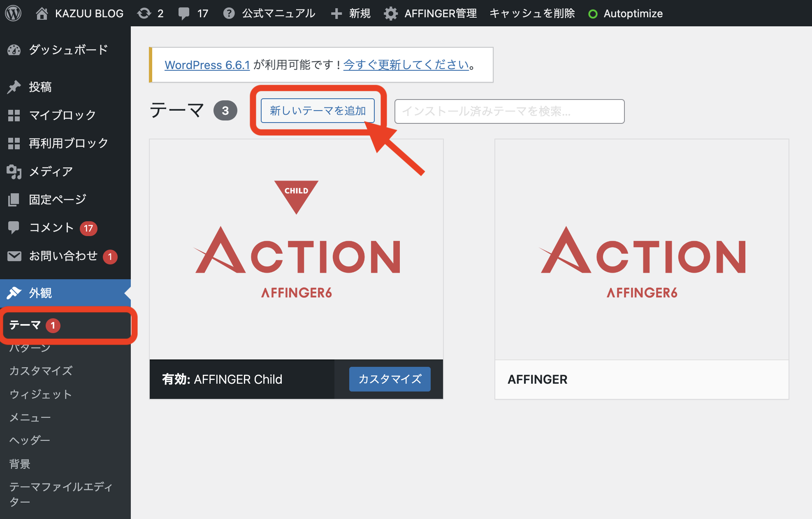Click the gear icon for AFFINGER管理
The width and height of the screenshot is (812, 519).
pos(391,14)
